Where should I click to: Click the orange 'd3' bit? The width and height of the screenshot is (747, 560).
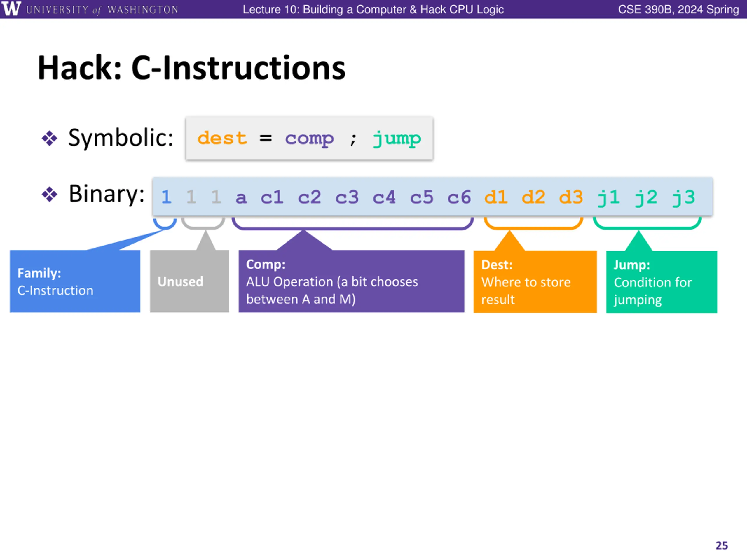571,197
